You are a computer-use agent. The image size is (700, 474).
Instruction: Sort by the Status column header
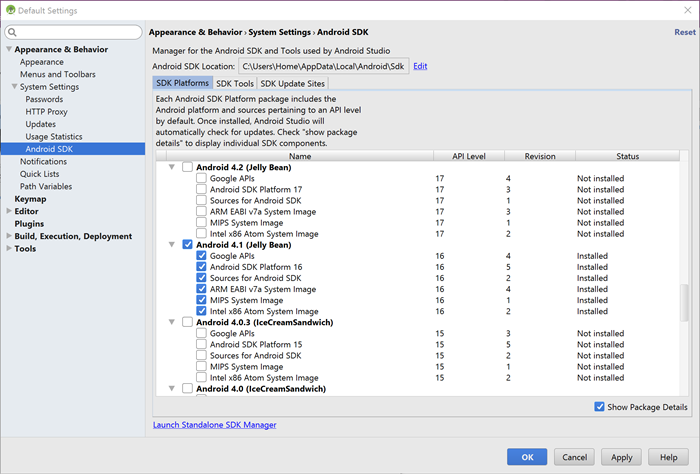[628, 156]
